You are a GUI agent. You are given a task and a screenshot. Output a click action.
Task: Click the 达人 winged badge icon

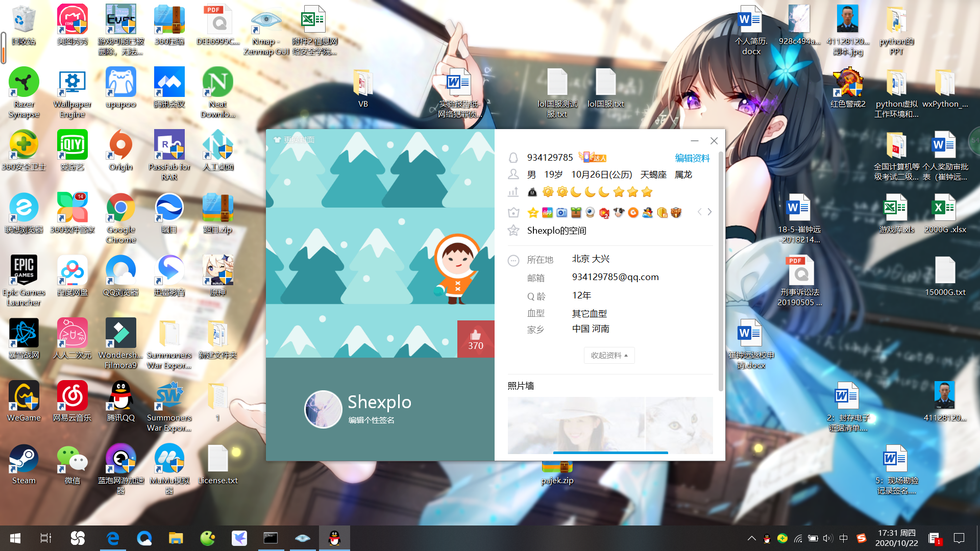592,157
